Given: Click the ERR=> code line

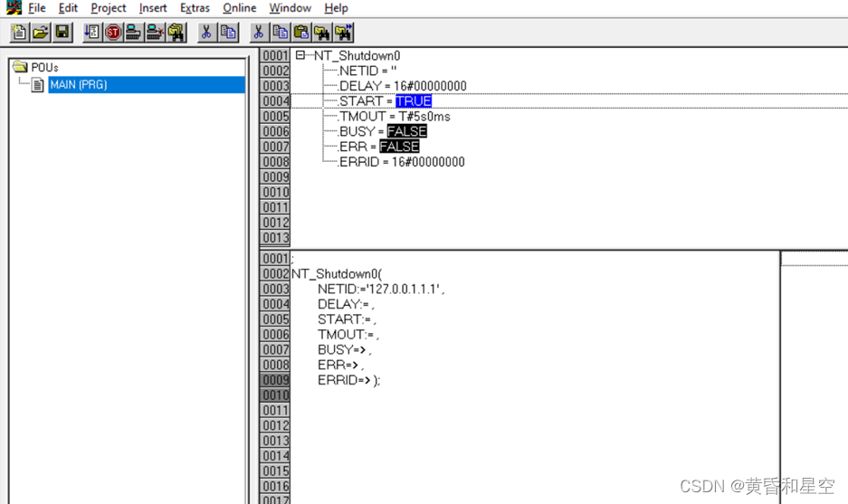Looking at the screenshot, I should tap(340, 365).
